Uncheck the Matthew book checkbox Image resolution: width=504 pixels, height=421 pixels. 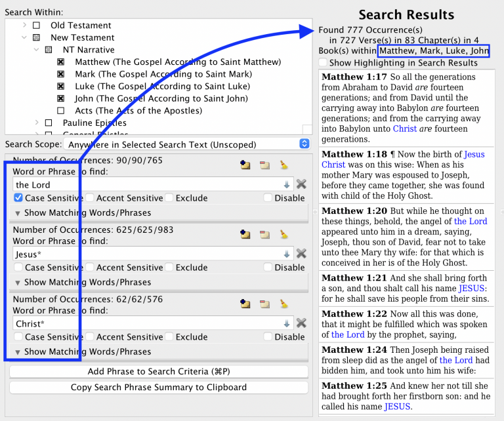(x=61, y=62)
